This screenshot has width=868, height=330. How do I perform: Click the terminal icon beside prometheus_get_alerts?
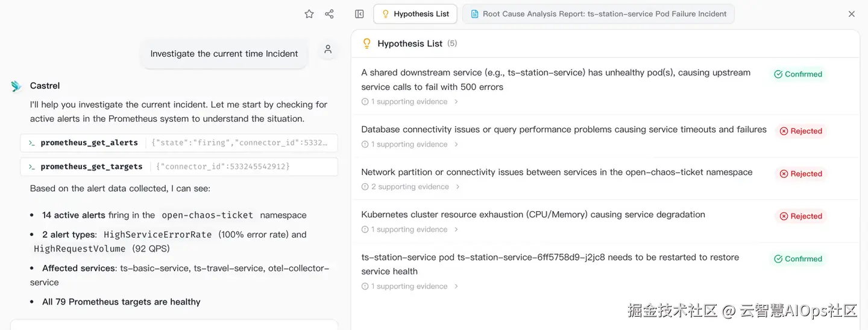32,143
